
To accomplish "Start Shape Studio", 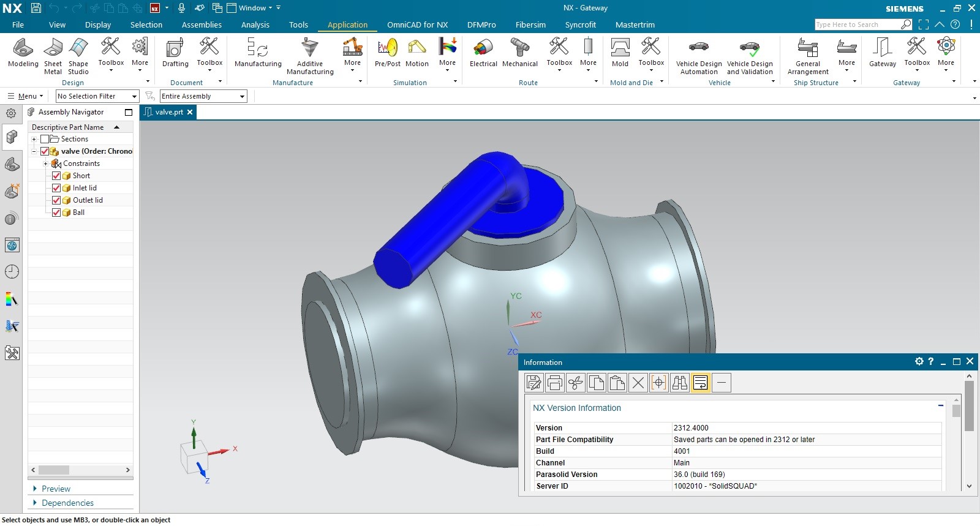I will point(78,56).
